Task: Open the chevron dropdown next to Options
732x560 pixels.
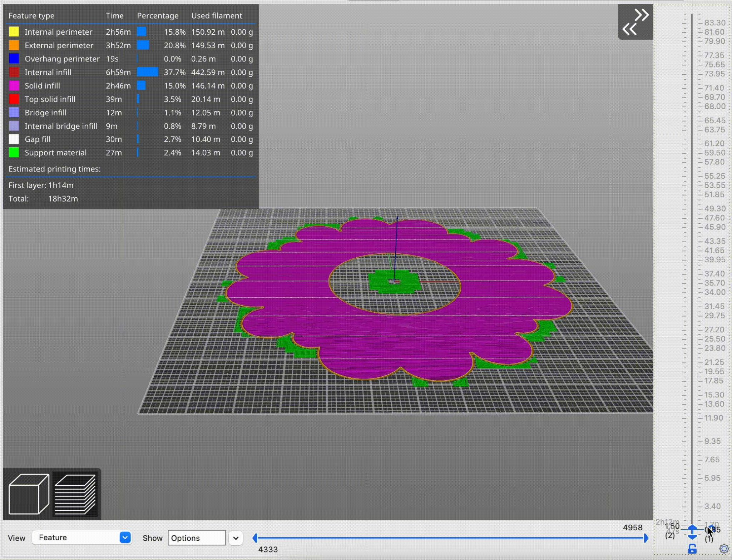Action: click(x=235, y=537)
